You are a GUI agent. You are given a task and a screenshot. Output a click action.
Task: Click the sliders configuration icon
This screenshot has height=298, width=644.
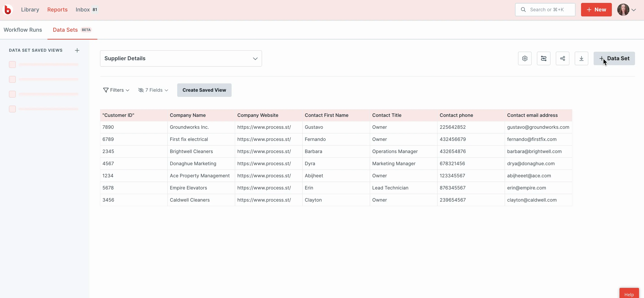pos(543,58)
